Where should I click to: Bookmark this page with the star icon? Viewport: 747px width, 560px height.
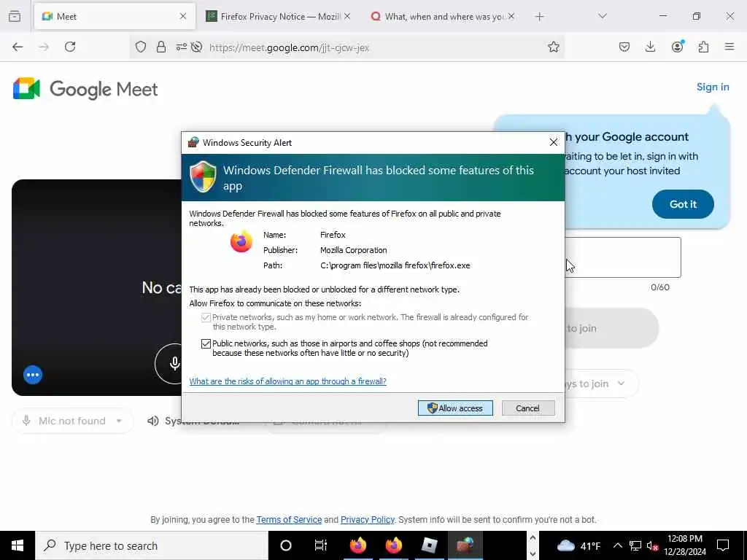pyautogui.click(x=553, y=47)
